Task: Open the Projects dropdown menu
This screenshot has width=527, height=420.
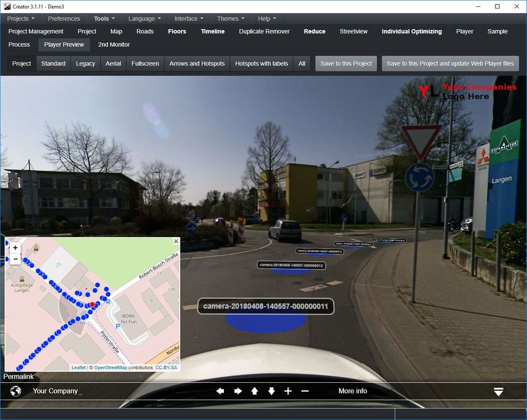Action: click(x=21, y=19)
